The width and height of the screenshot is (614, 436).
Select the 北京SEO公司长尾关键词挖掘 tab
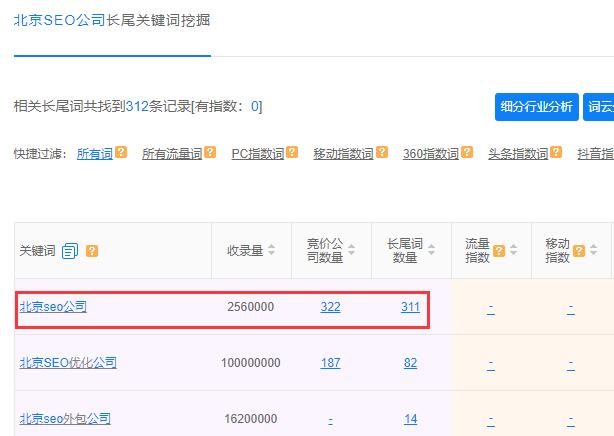112,20
